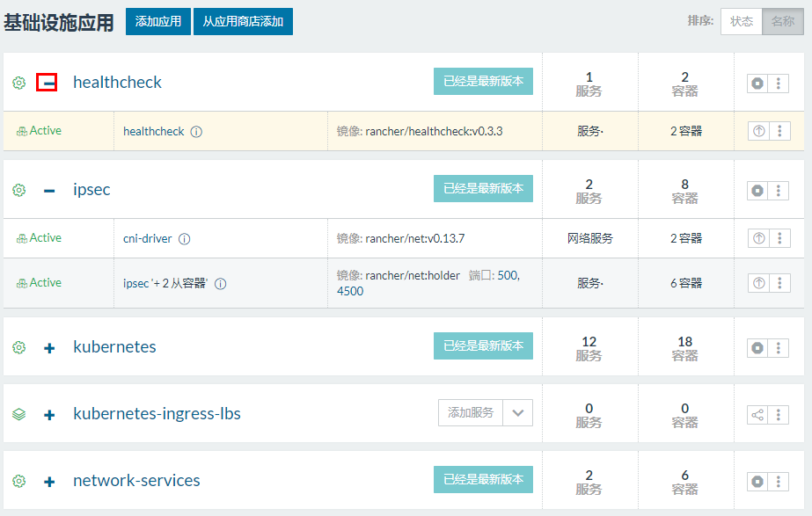Open info tooltip for the healthcheck service
Screen dimensions: 812x516
coord(196,132)
